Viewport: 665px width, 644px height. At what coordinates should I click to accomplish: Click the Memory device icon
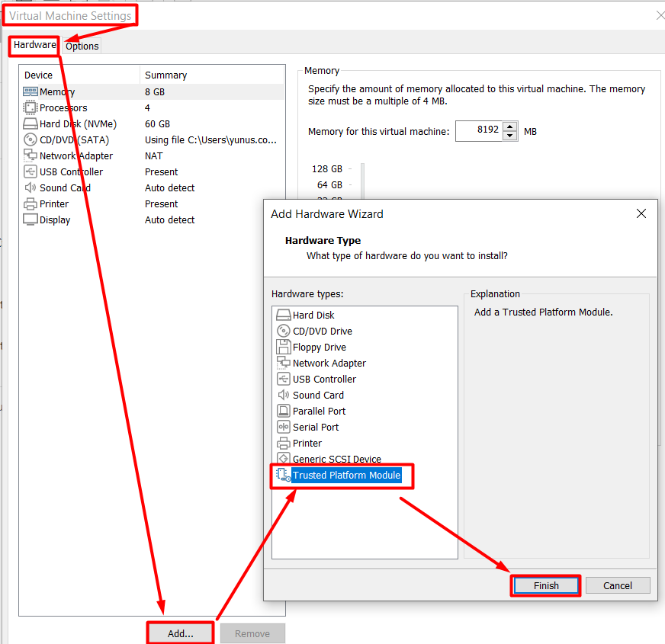[31, 91]
